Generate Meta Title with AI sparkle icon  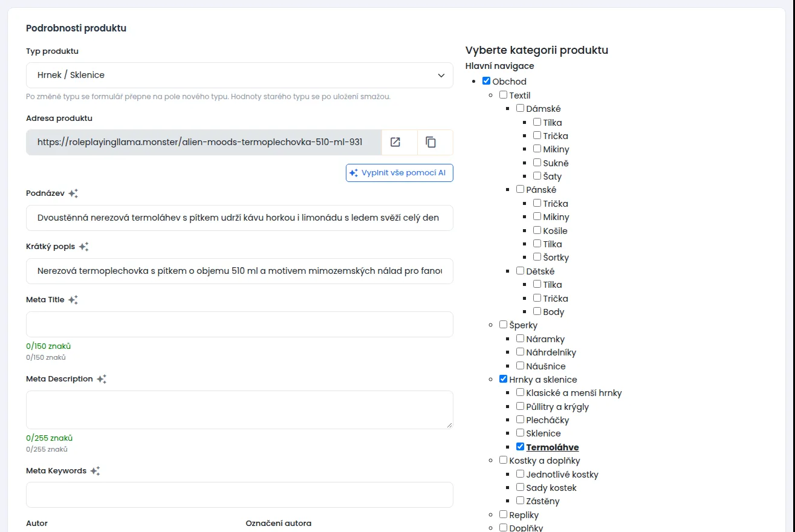pyautogui.click(x=73, y=300)
